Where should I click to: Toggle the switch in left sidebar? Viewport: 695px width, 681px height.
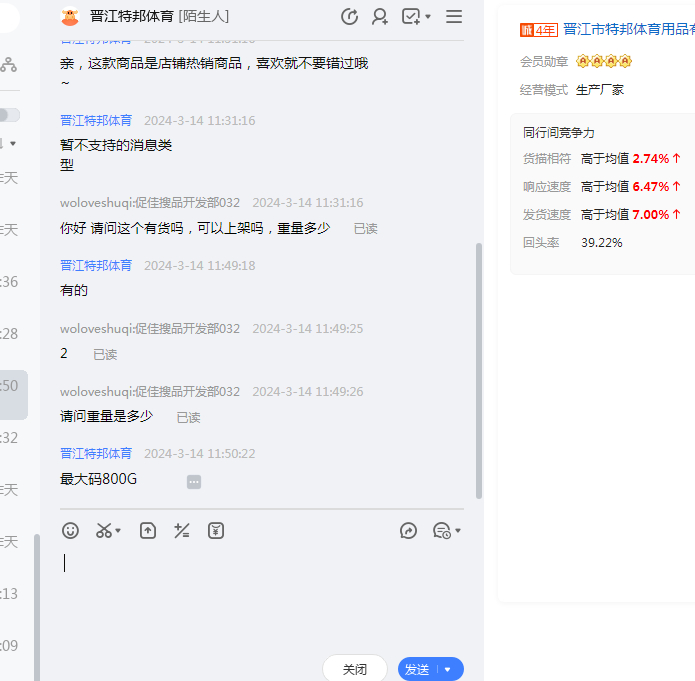9,115
